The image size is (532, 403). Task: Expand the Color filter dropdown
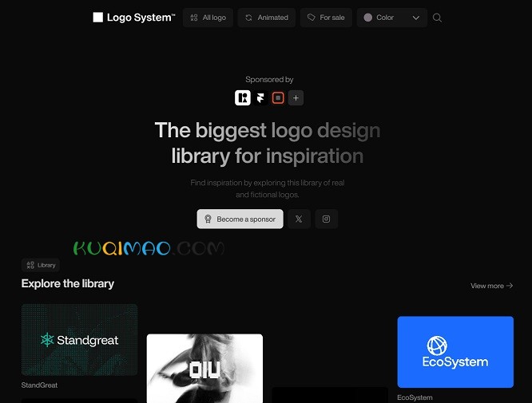(392, 18)
